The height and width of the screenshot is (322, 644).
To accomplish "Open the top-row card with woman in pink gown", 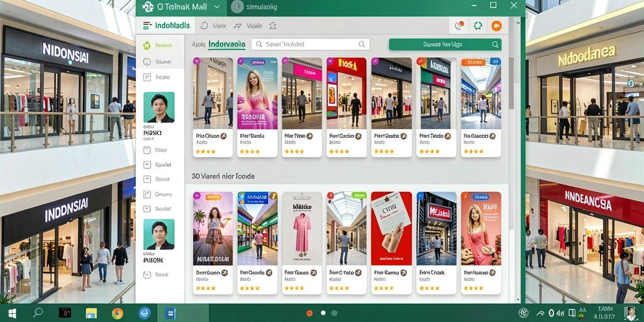I will pos(257,107).
